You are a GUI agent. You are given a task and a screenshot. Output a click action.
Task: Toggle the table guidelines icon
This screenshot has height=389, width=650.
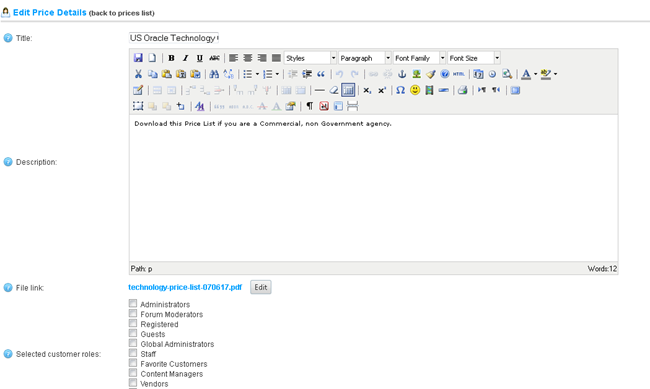(x=348, y=90)
